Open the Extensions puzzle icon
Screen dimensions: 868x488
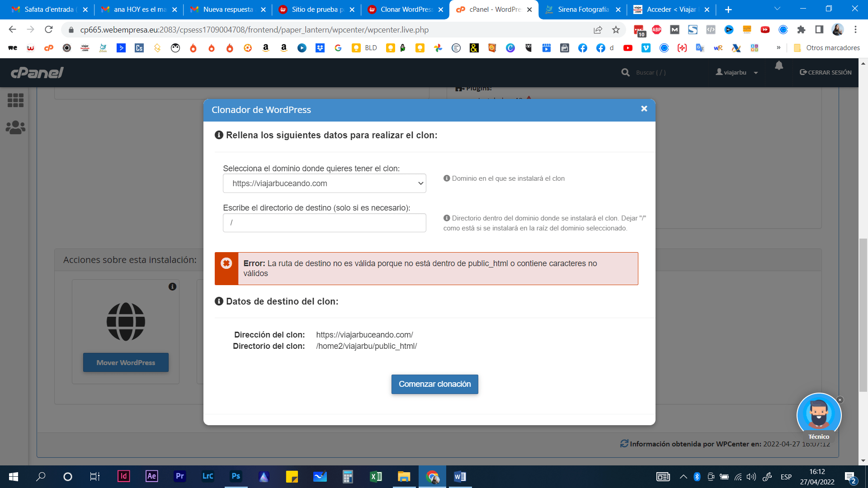801,30
